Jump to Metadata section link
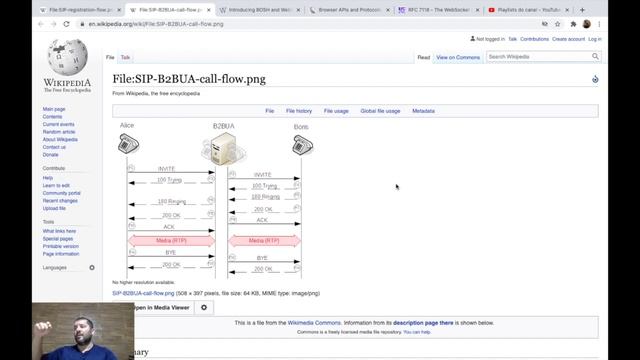The height and width of the screenshot is (360, 640). point(423,111)
